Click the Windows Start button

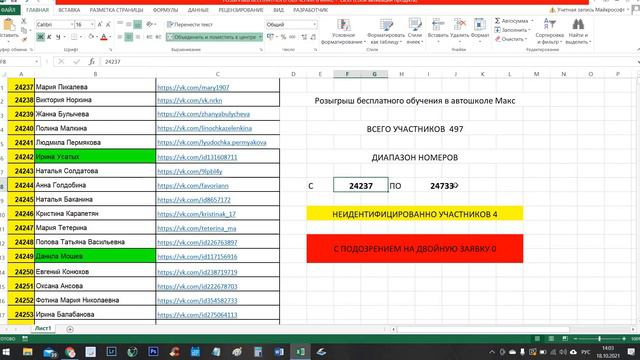pos(7,351)
